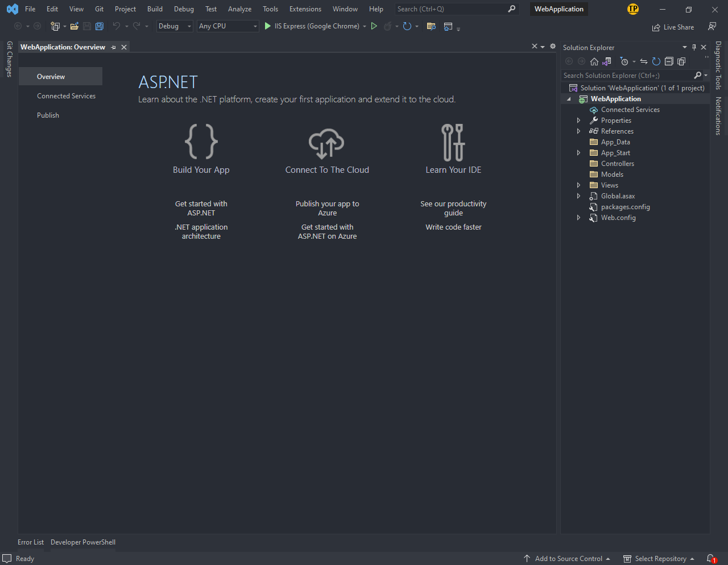Open Get started with ASP.NET on Azure link
Viewport: 728px width, 565px height.
coord(327,232)
